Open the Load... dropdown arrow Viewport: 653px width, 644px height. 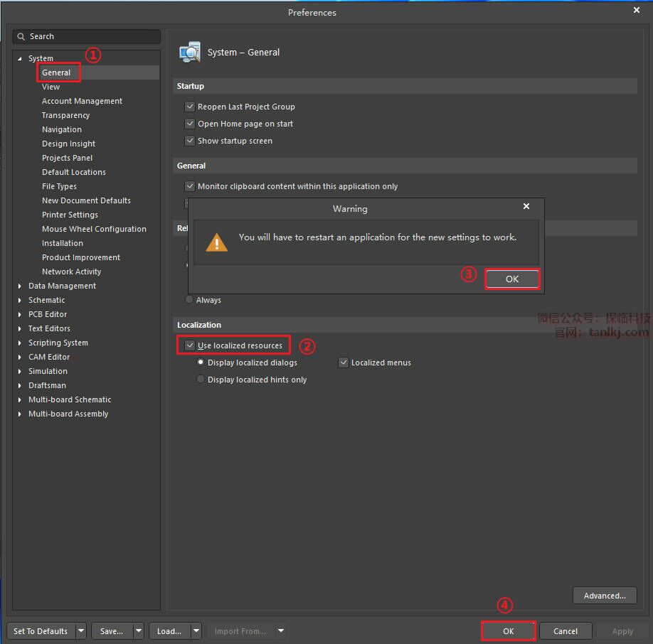click(196, 631)
